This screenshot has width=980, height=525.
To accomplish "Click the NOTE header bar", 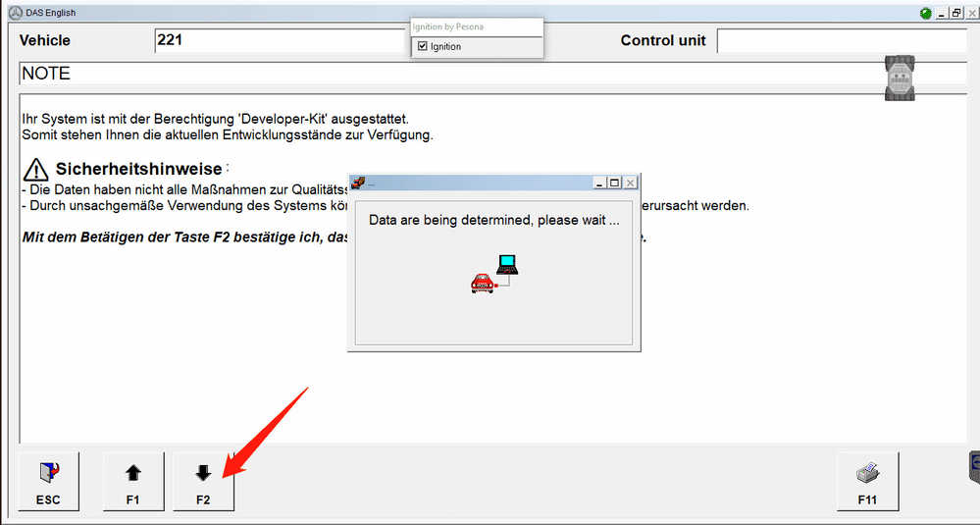I will click(493, 74).
